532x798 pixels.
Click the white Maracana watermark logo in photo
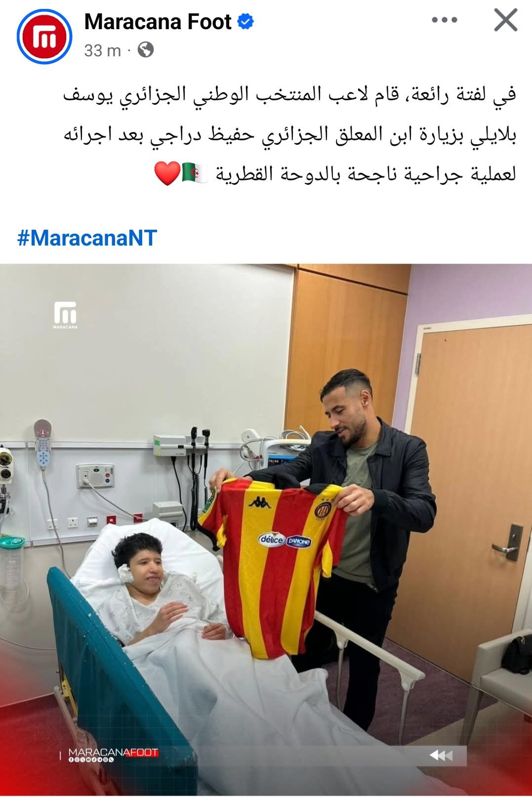coord(65,315)
